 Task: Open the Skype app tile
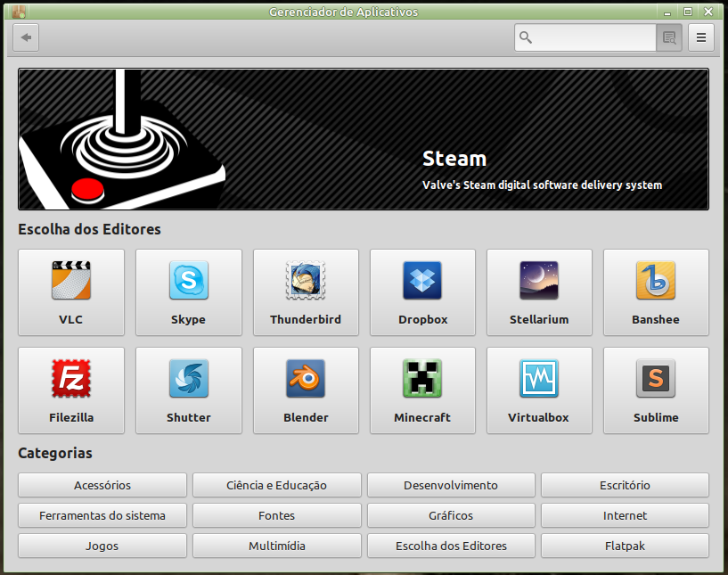[189, 292]
